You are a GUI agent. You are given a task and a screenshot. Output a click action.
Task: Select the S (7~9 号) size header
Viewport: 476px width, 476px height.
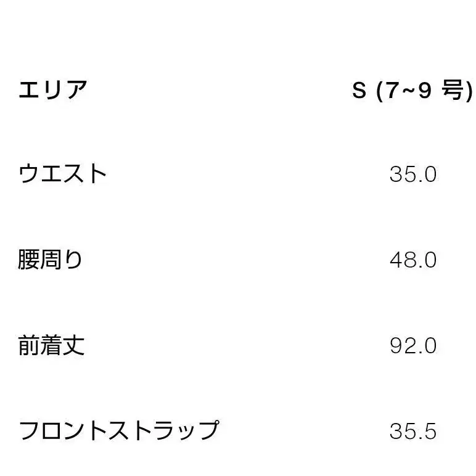coord(412,91)
